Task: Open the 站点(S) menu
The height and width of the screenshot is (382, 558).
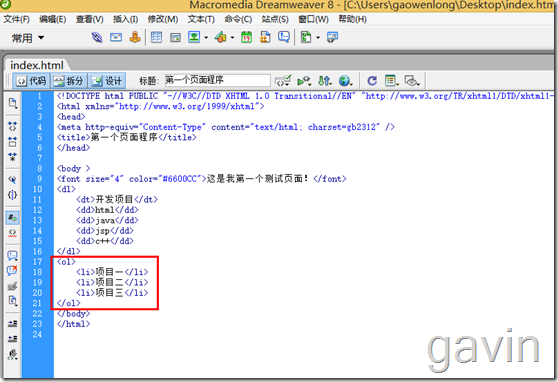Action: (275, 19)
